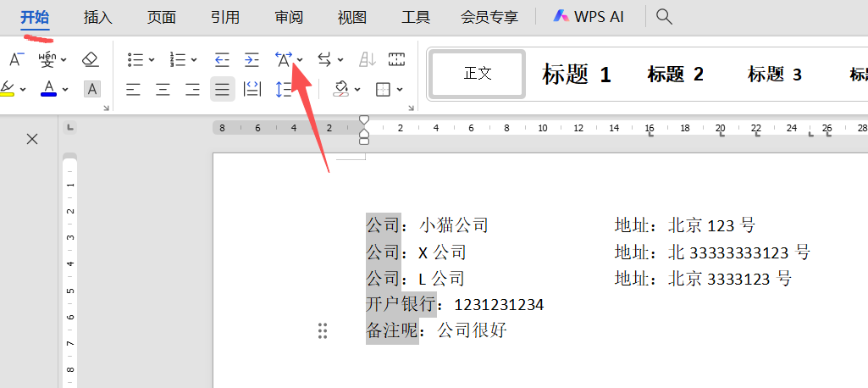
Task: Toggle character shading on text
Action: (x=91, y=89)
